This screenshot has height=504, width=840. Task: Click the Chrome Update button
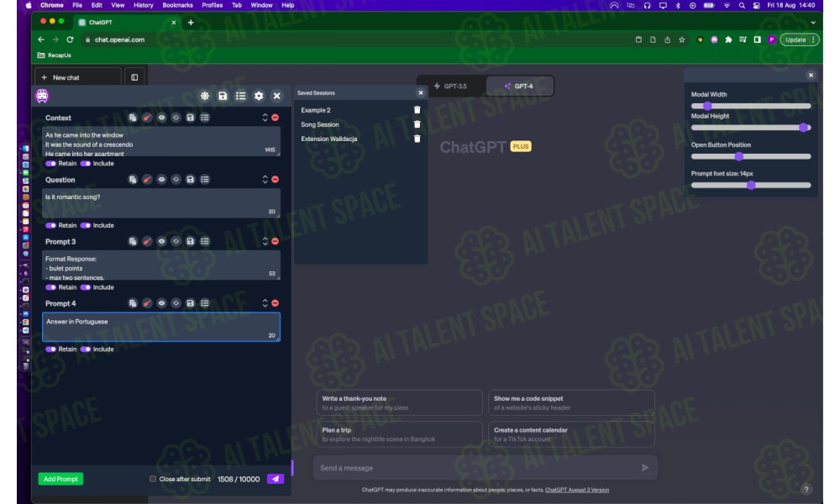pos(795,39)
